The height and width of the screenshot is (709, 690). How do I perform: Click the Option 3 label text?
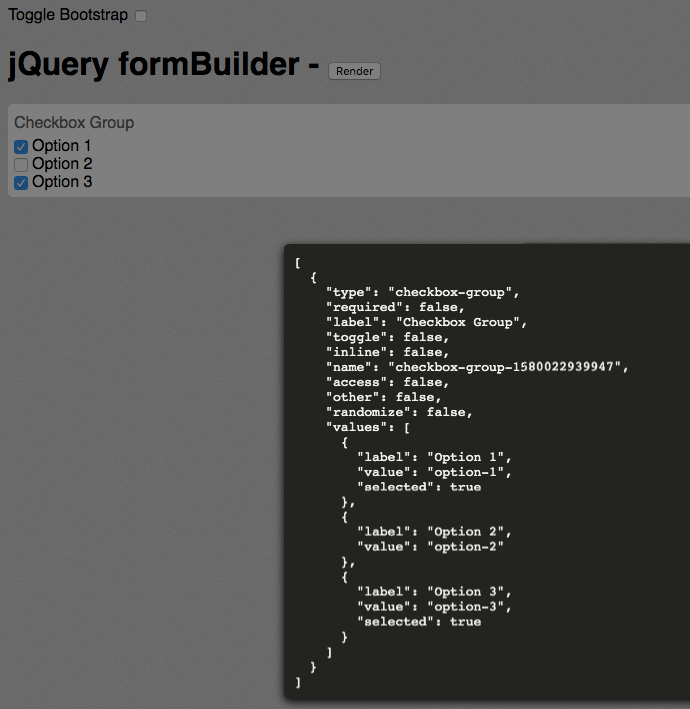click(62, 181)
